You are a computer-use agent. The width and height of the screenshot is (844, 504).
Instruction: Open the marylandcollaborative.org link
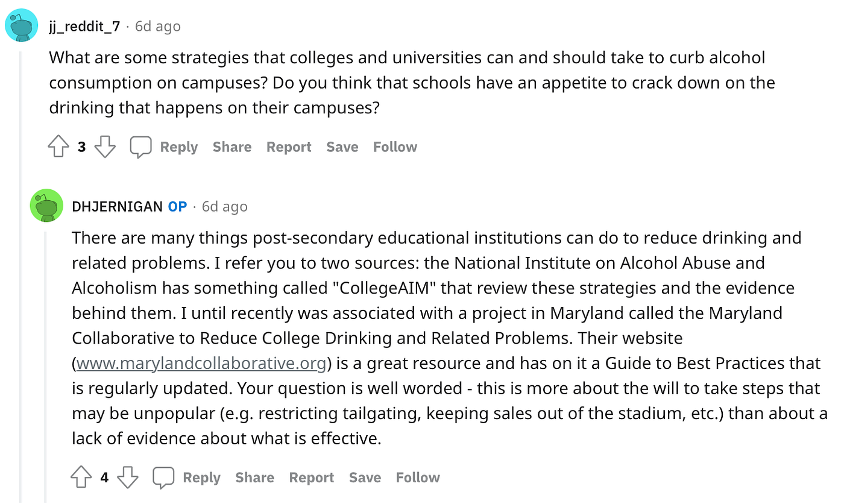[x=201, y=364]
